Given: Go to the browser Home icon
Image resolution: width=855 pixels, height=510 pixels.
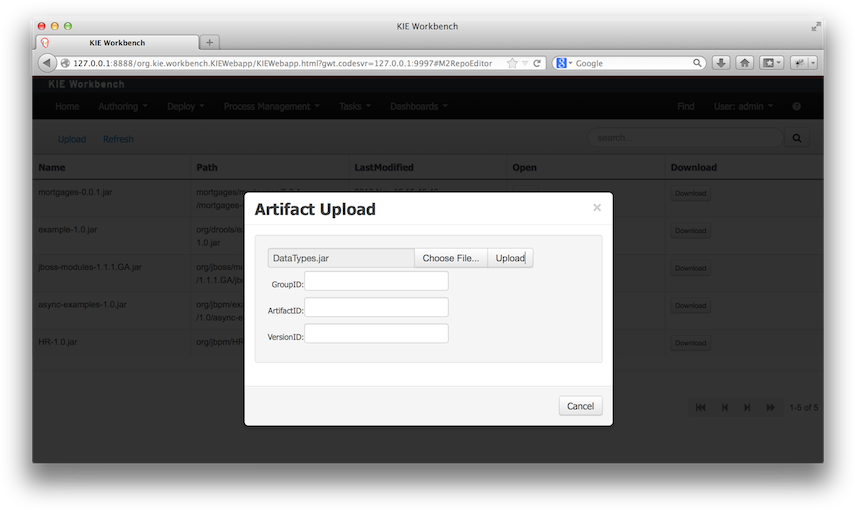Looking at the screenshot, I should [x=744, y=63].
